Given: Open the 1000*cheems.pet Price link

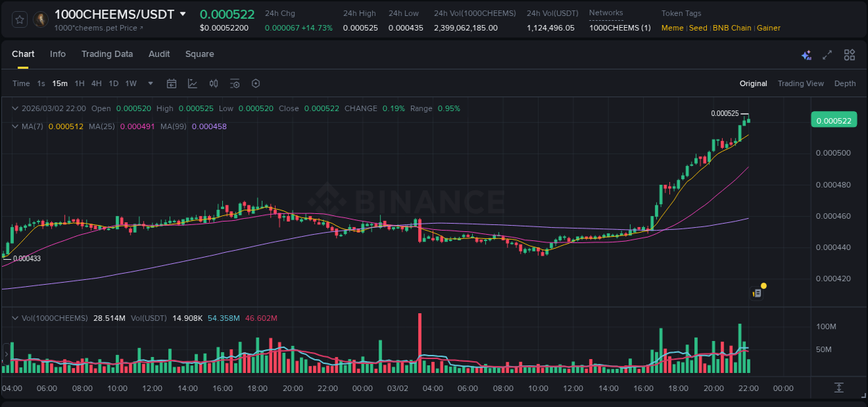Looking at the screenshot, I should [x=96, y=28].
